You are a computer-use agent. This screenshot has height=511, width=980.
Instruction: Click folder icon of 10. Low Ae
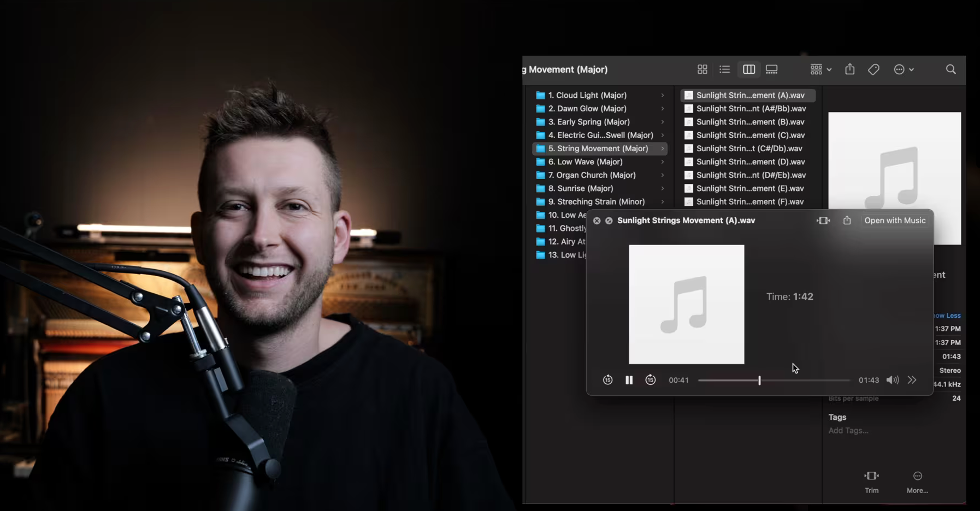pyautogui.click(x=540, y=215)
